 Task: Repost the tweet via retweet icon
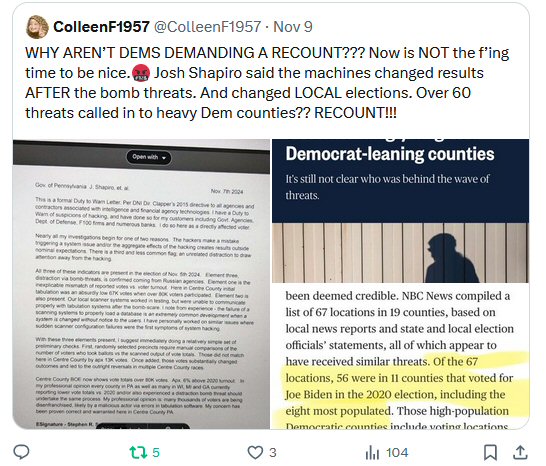(138, 452)
